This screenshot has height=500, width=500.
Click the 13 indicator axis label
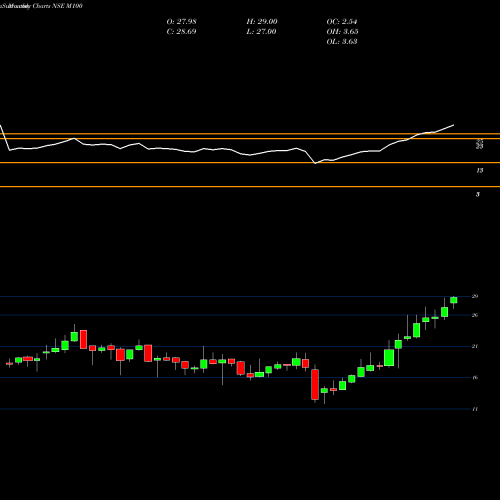point(479,171)
